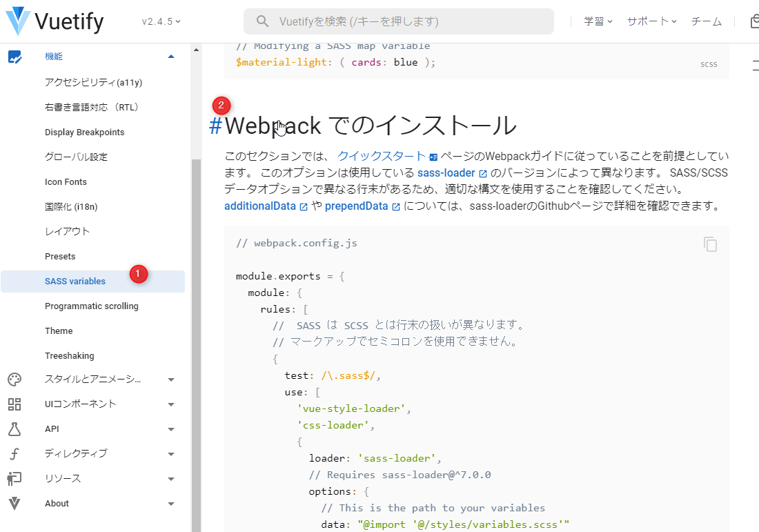Follow the prependData link
This screenshot has height=532, width=759.
(356, 206)
